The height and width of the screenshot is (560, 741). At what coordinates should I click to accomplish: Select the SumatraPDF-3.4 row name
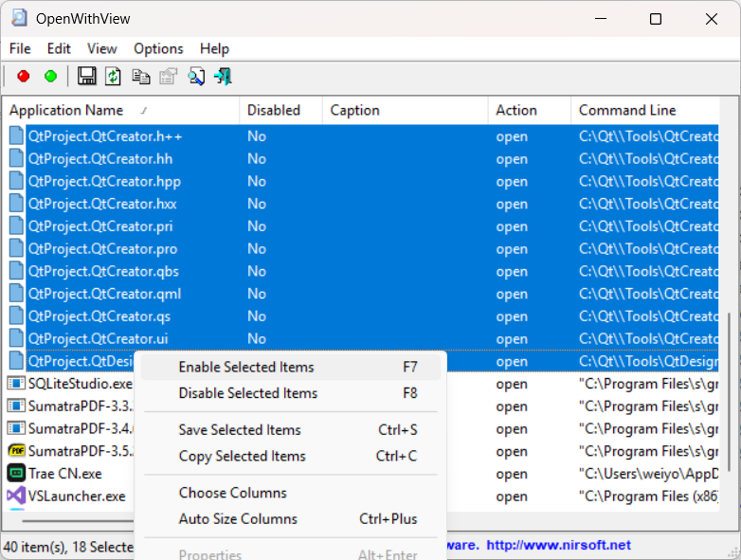point(81,428)
